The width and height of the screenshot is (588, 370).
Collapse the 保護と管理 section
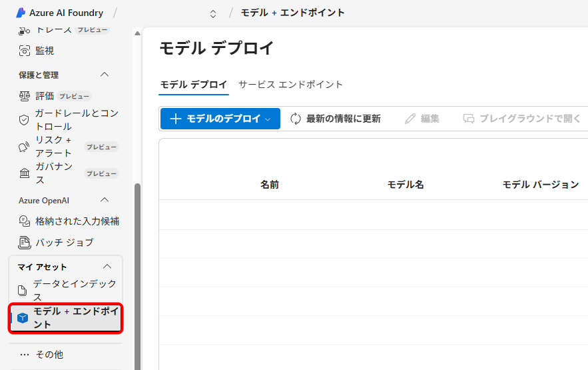pos(105,75)
